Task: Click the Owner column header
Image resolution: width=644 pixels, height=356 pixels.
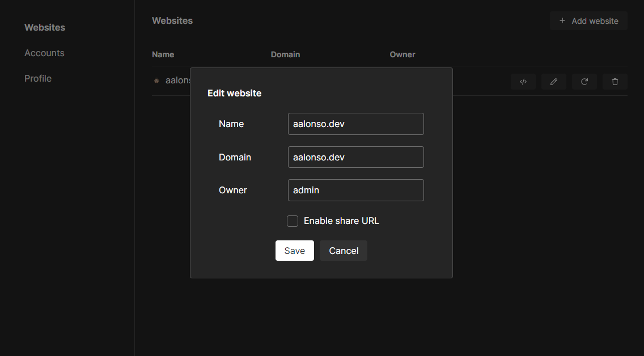Action: 402,54
